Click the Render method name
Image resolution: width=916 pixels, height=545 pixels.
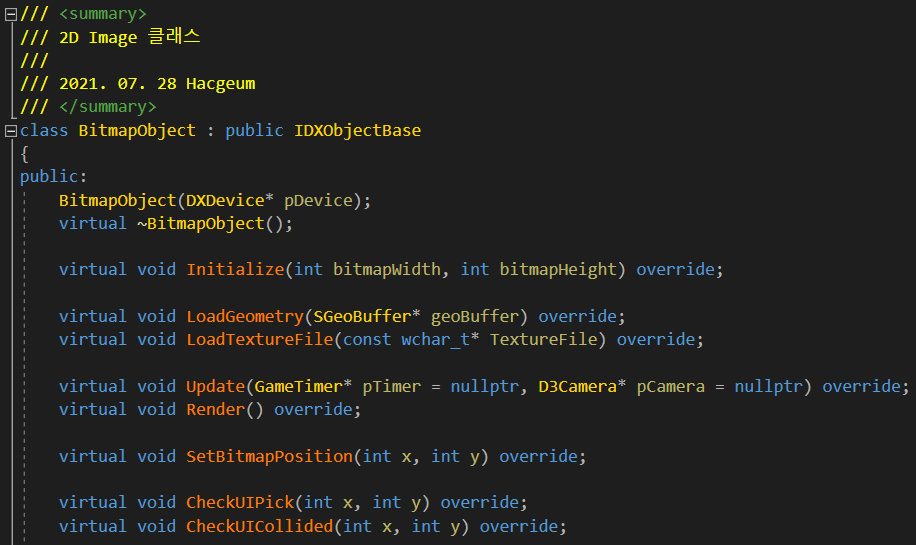pos(216,409)
